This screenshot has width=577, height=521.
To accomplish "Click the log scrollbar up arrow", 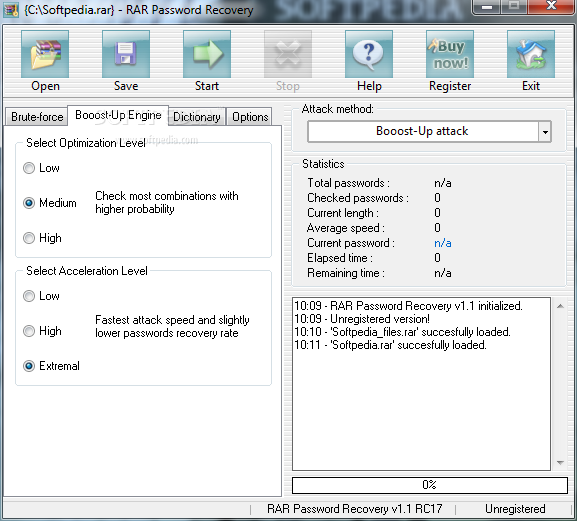I will 560,306.
